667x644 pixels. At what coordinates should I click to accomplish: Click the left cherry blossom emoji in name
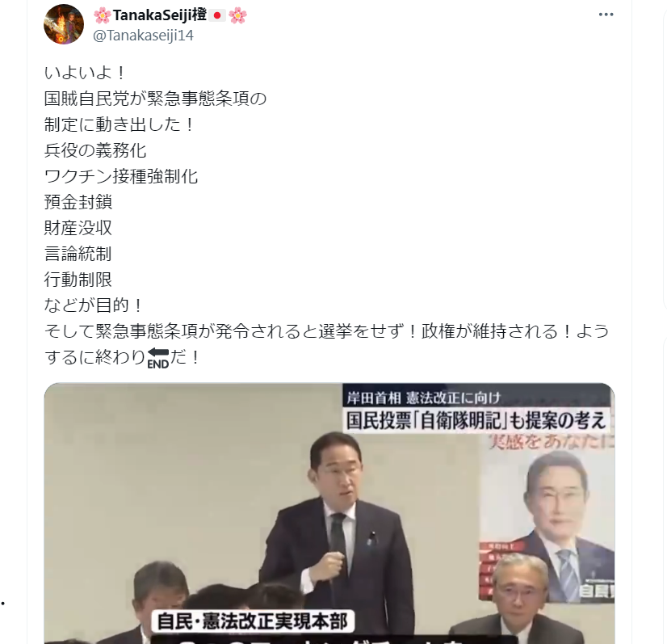click(x=102, y=15)
